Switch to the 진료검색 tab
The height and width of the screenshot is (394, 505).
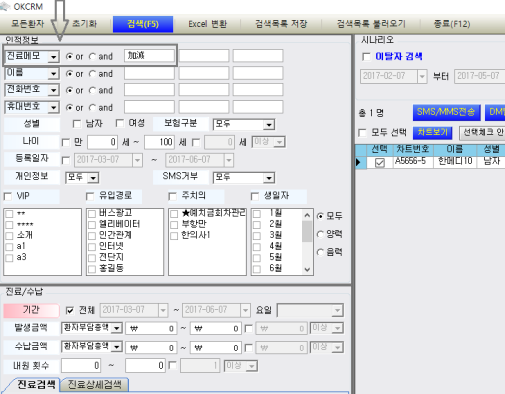point(36,385)
